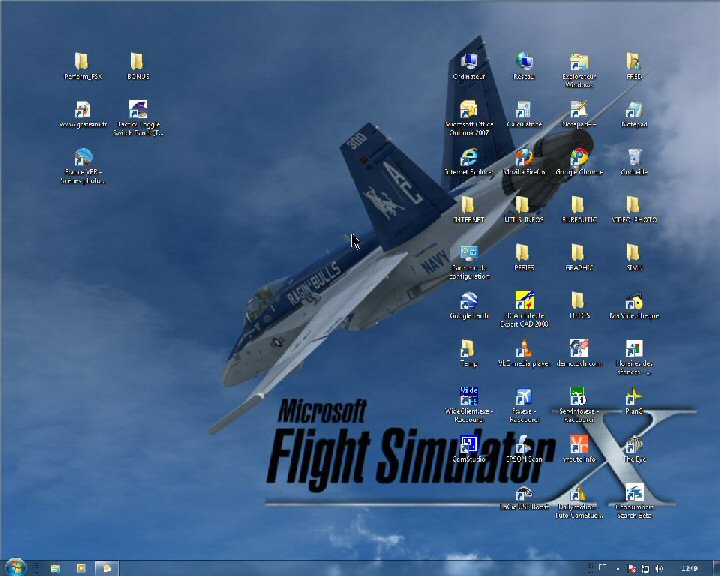Image resolution: width=720 pixels, height=576 pixels.
Task: Open the VIDEO PHOTO folder
Action: 634,209
